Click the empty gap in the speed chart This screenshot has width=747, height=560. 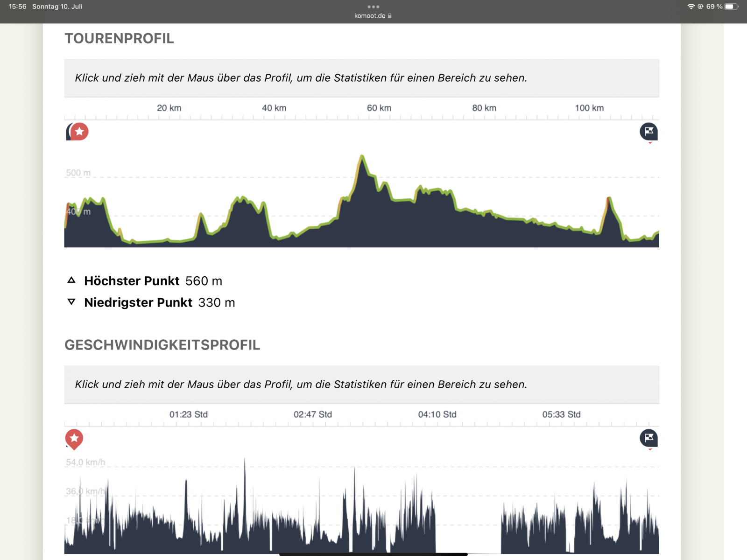coord(468,527)
